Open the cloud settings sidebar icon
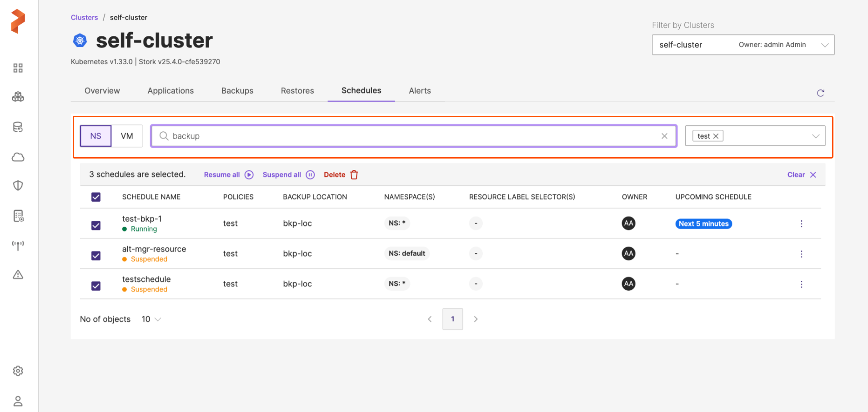Viewport: 868px width, 412px height. click(x=18, y=157)
